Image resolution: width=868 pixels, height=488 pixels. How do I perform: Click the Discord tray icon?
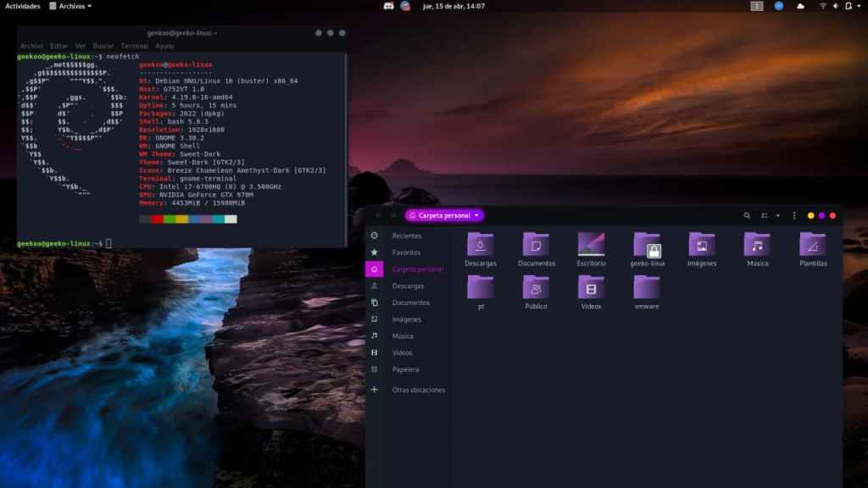click(388, 6)
